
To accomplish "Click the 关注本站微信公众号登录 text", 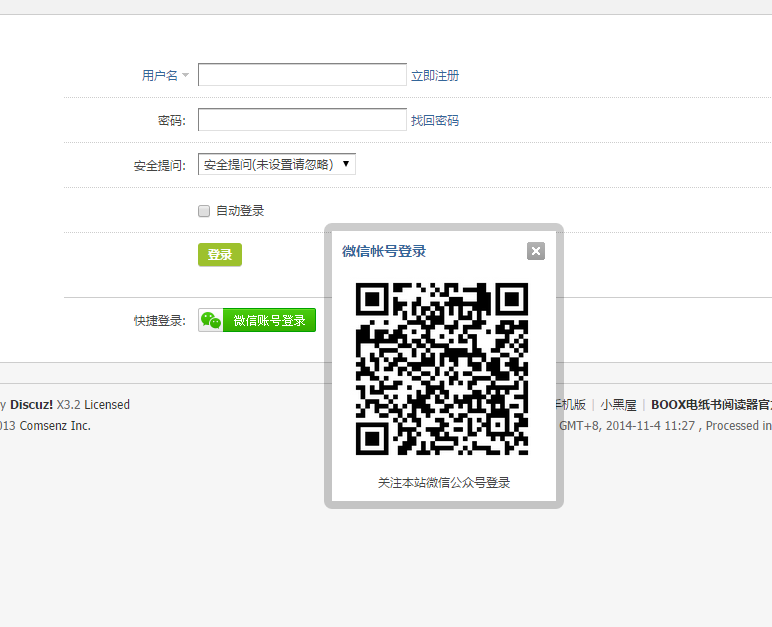I will [444, 483].
